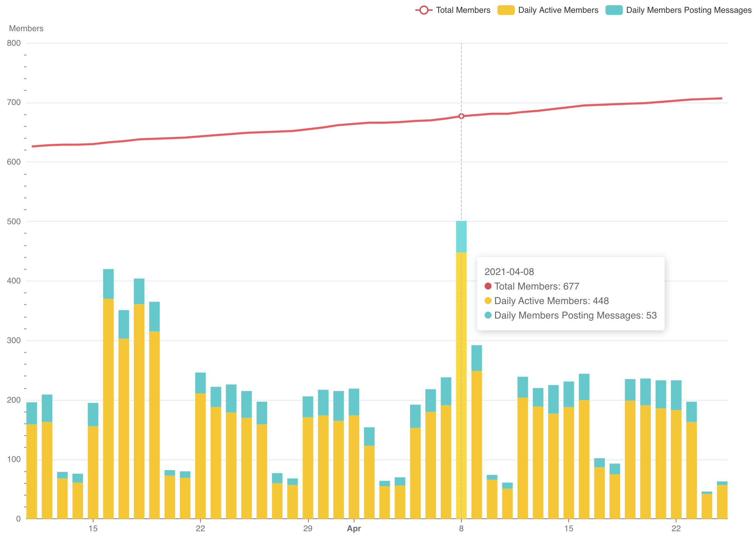Toggle the Total Members series in the legend
This screenshot has width=756, height=543.
[x=464, y=10]
